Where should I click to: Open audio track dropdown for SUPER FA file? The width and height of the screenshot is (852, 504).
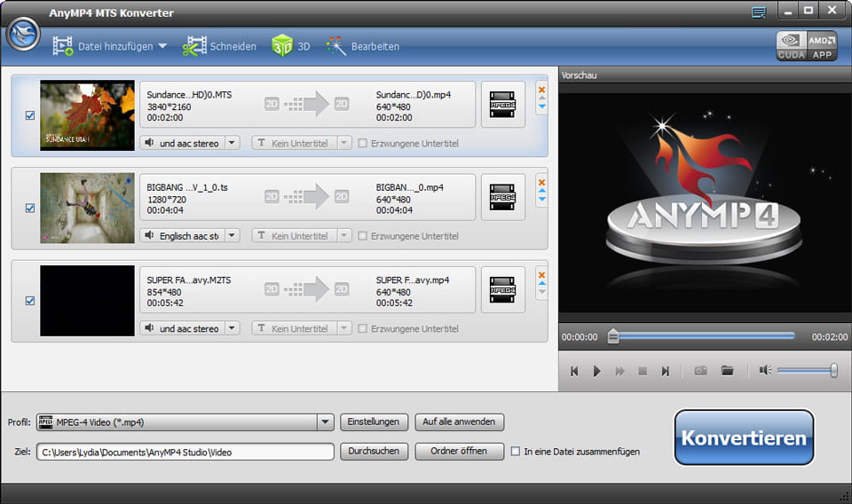232,328
